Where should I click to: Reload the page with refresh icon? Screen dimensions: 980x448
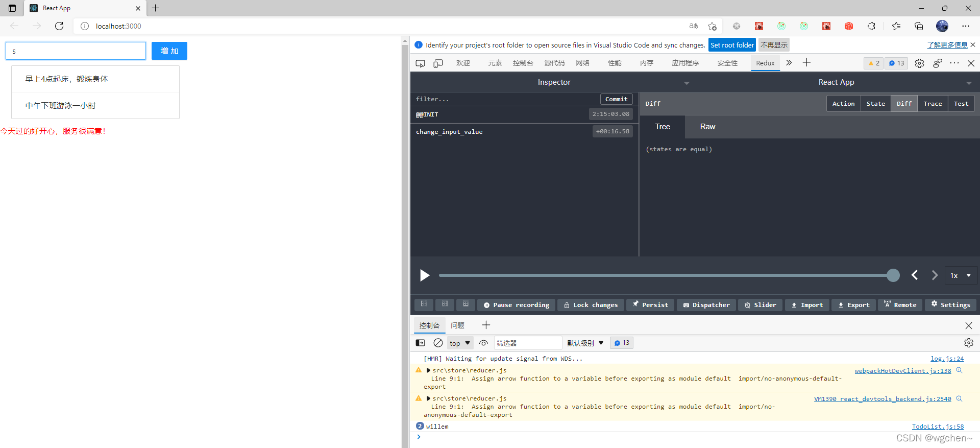click(x=59, y=26)
